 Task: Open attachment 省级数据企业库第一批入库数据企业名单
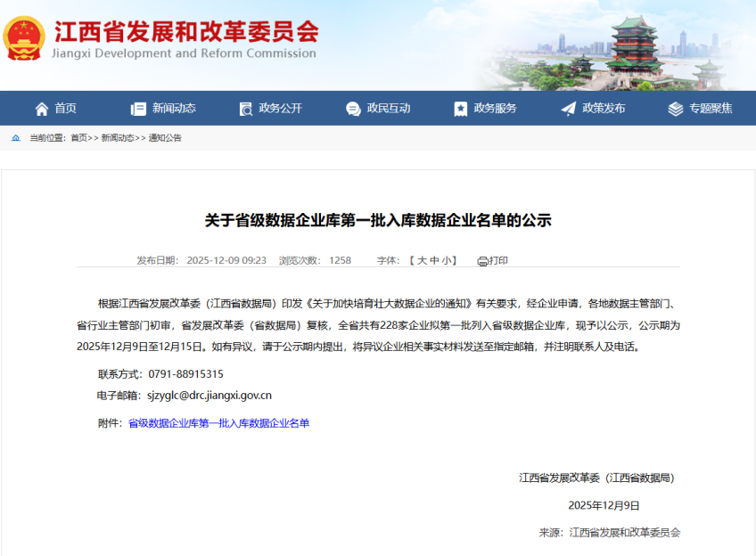218,423
